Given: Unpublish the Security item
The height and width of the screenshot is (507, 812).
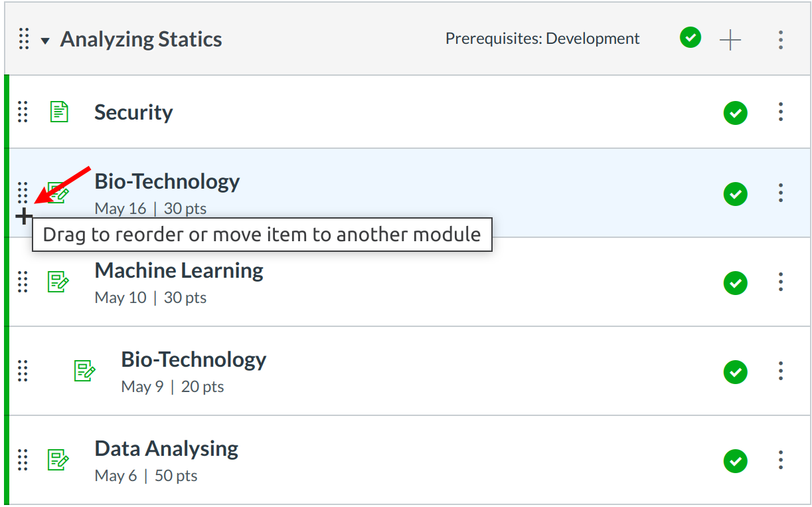Looking at the screenshot, I should point(735,113).
